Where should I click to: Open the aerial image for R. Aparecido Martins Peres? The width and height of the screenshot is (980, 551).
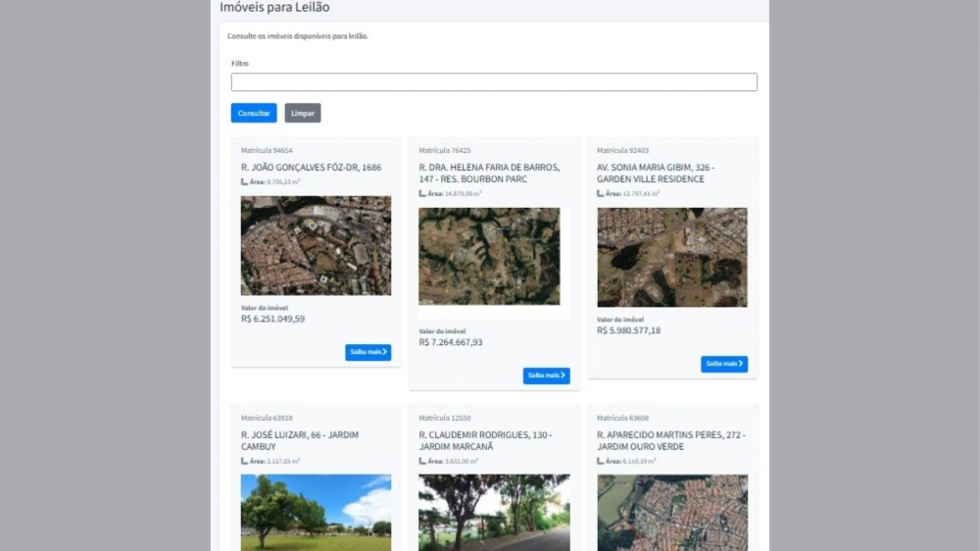point(672,512)
